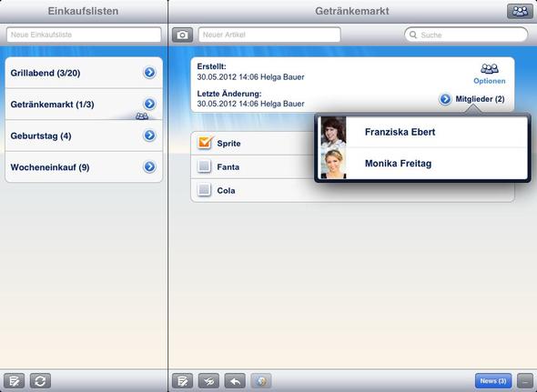Expand the Mitglieder (2) arrow

click(445, 99)
